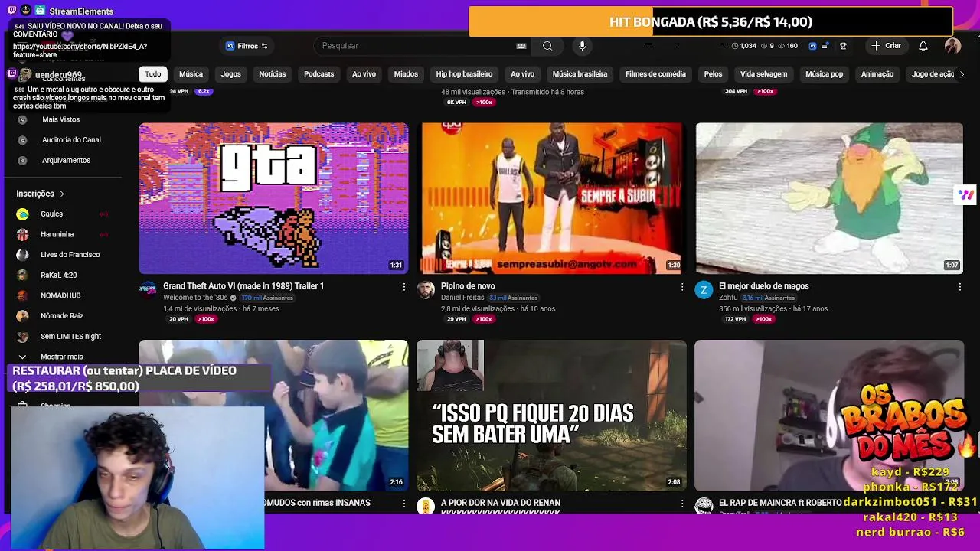Expand Mostrar mais in subscriptions
Screen dimensions: 980x551
click(x=63, y=357)
